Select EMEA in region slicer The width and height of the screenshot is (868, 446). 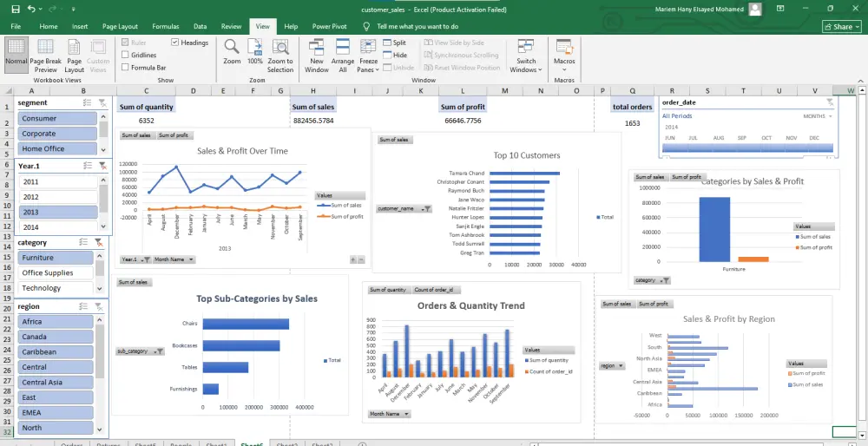click(x=56, y=412)
